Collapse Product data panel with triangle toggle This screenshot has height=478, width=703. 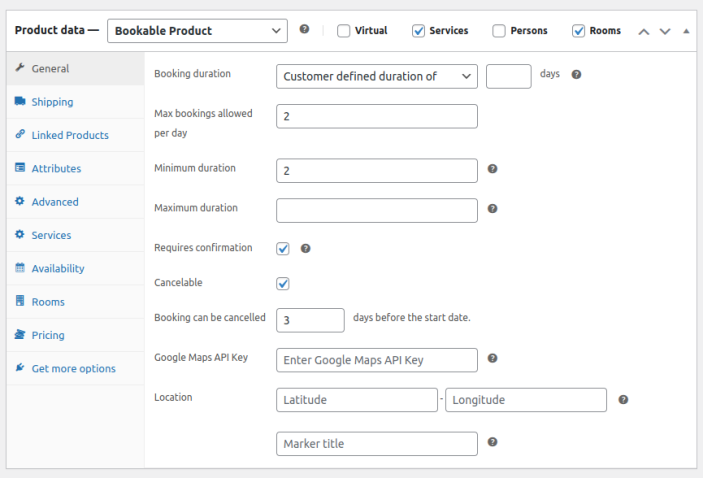click(685, 31)
